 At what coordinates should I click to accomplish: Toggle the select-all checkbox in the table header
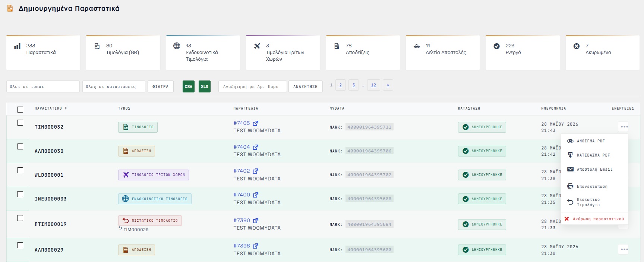tap(20, 110)
